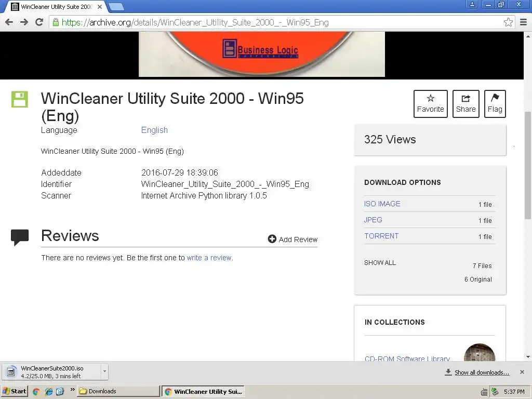Screen dimensions: 532x399
Task: Flag this archive item
Action: [495, 104]
